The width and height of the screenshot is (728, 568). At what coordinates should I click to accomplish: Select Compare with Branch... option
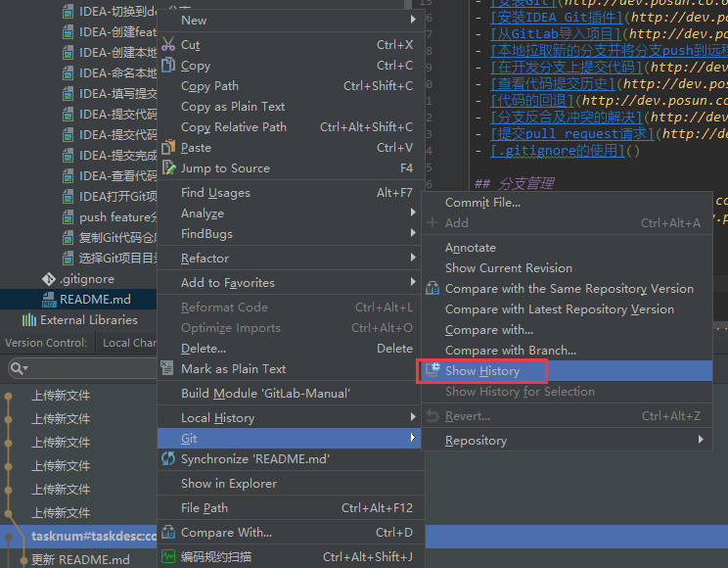point(510,351)
